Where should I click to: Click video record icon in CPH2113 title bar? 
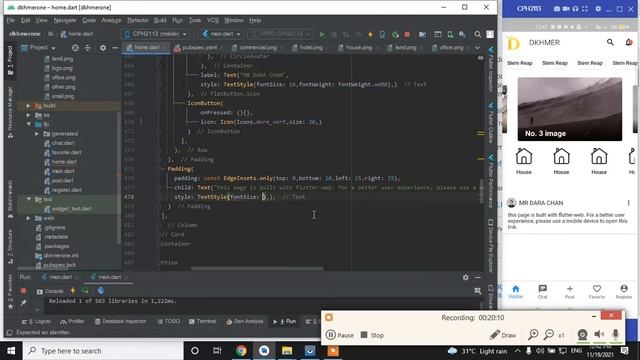(x=566, y=9)
